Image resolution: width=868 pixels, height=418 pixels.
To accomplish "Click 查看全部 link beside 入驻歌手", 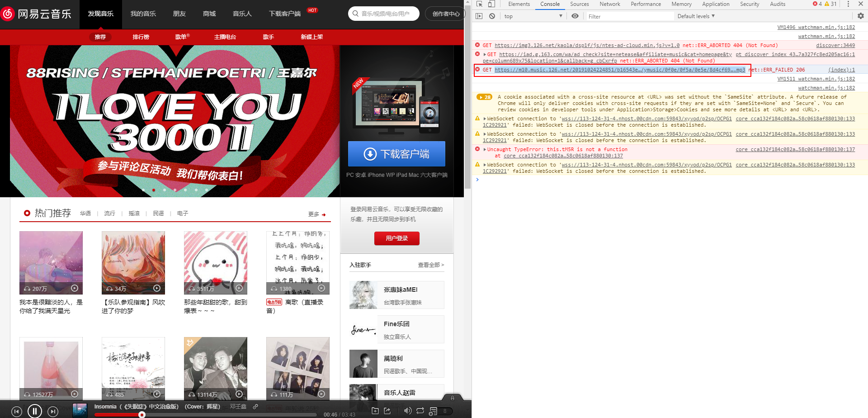I will pos(431,265).
